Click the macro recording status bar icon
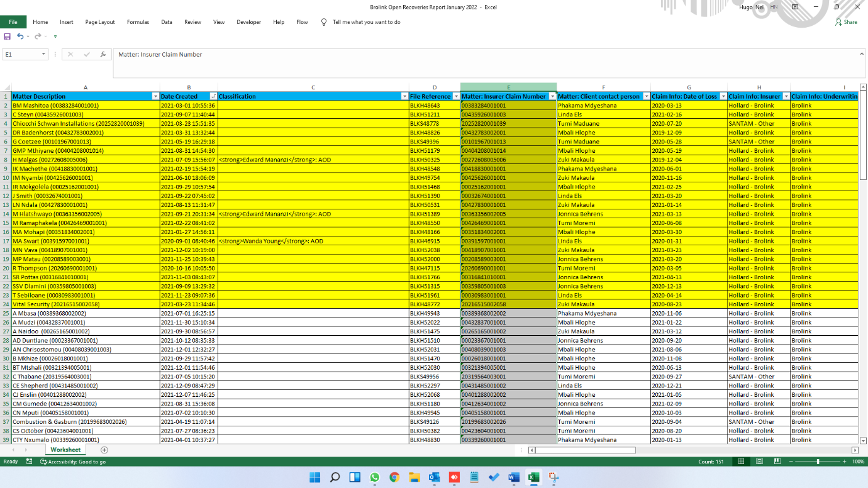Screen dimensions: 868x488 pos(30,462)
